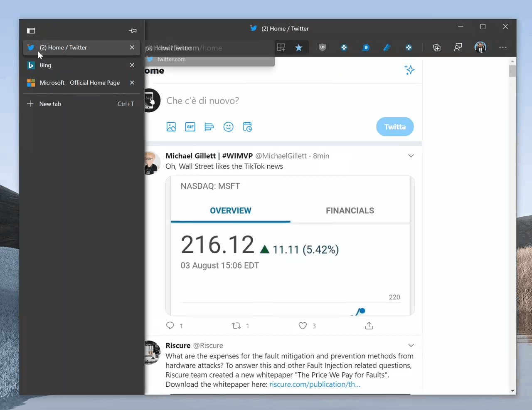The image size is (532, 410).
Task: Select the FINANCIALS tab in stock card
Action: pyautogui.click(x=350, y=211)
